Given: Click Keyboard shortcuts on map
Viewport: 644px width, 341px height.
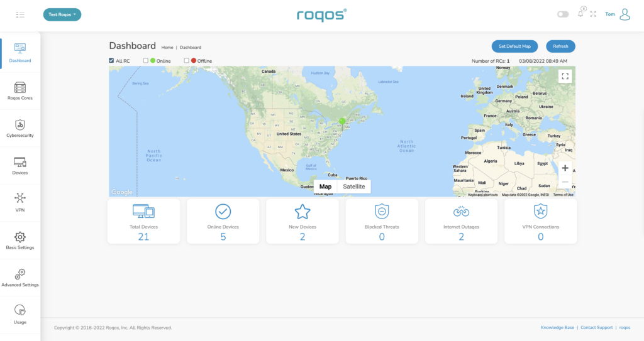Looking at the screenshot, I should click(482, 195).
